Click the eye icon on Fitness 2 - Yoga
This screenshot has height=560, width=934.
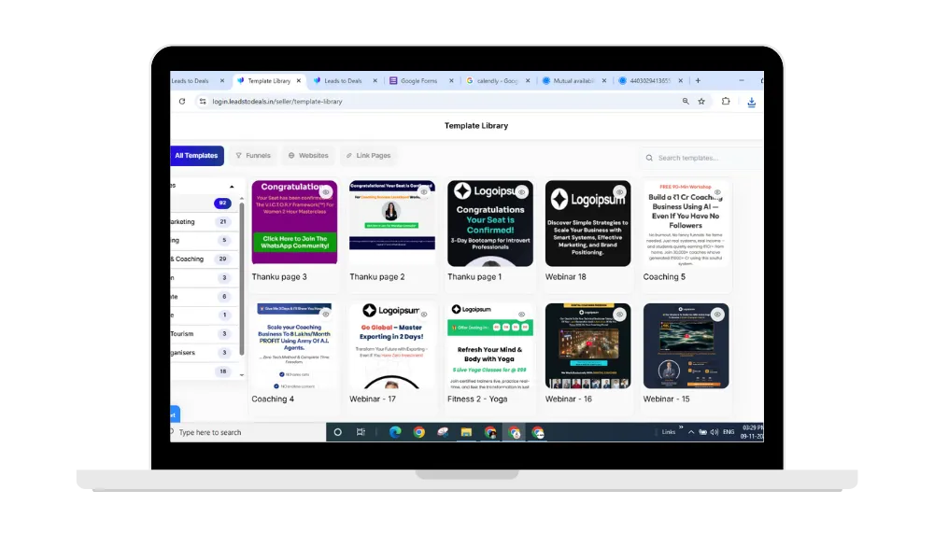522,315
